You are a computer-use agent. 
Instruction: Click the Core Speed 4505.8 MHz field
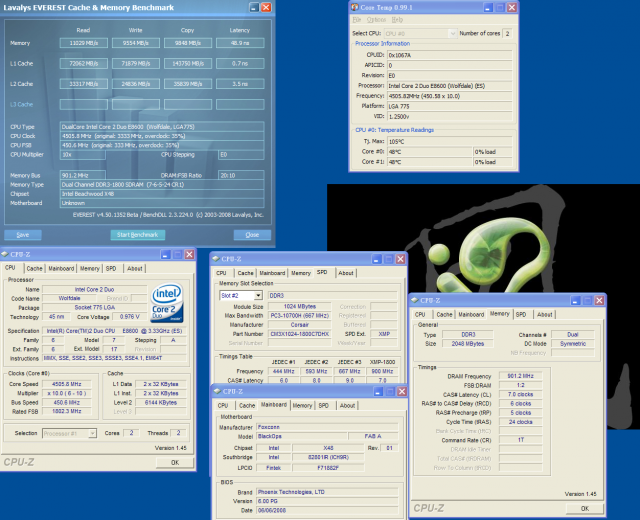[67, 384]
